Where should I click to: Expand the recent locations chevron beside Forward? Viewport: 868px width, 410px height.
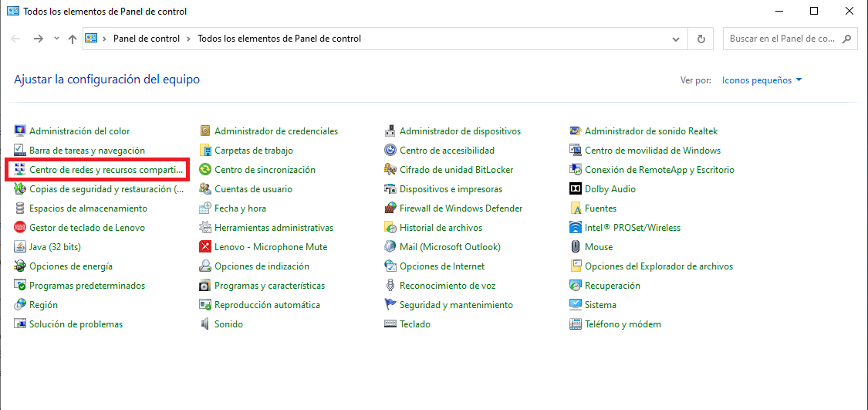(56, 39)
